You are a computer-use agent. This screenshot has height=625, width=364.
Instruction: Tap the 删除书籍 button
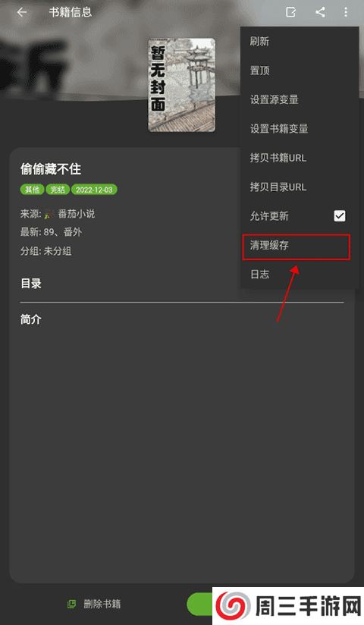[95, 604]
